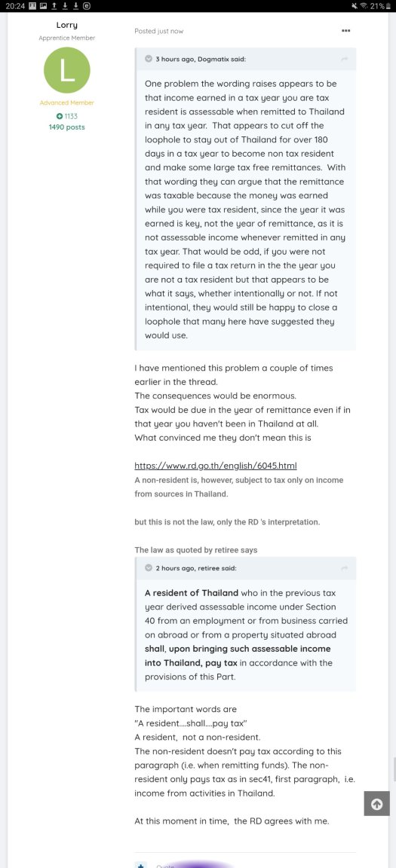Open the three-dot post options menu
Image resolution: width=396 pixels, height=868 pixels.
pos(345,31)
